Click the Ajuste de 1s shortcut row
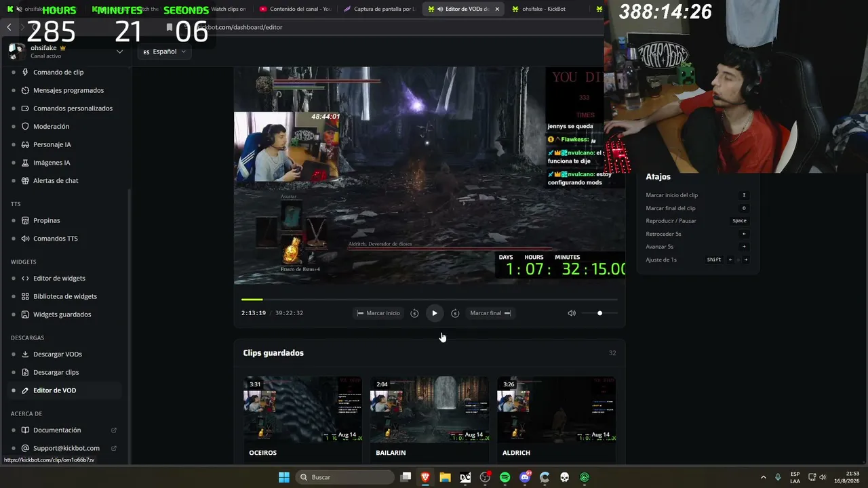Viewport: 868px width, 488px height. coord(696,260)
